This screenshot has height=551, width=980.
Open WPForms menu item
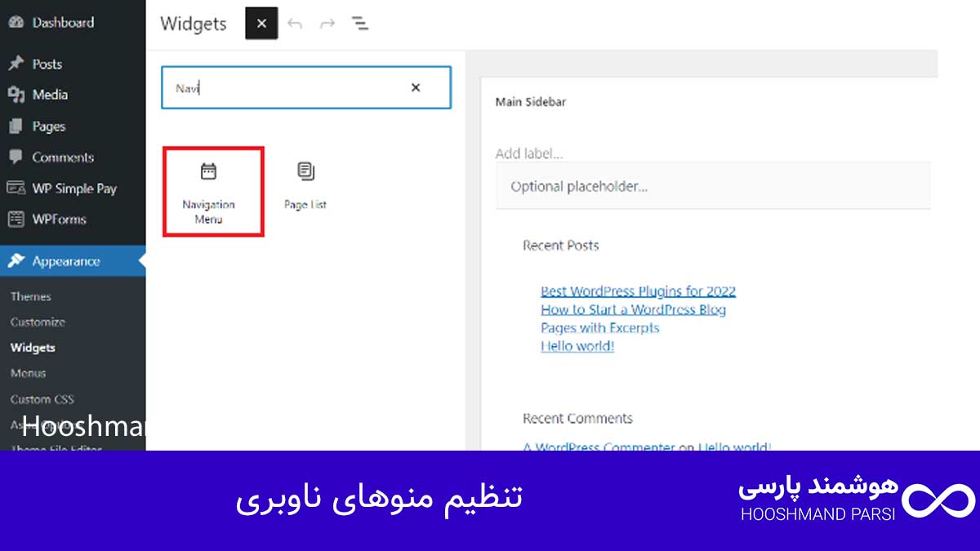click(x=73, y=219)
